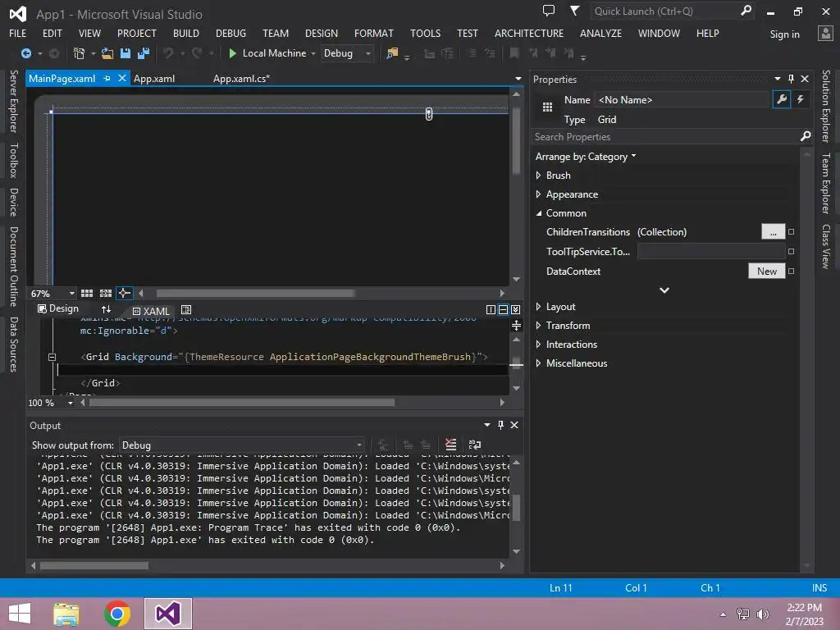Toggle word wrap in Output window
The height and width of the screenshot is (630, 840).
[x=475, y=445]
